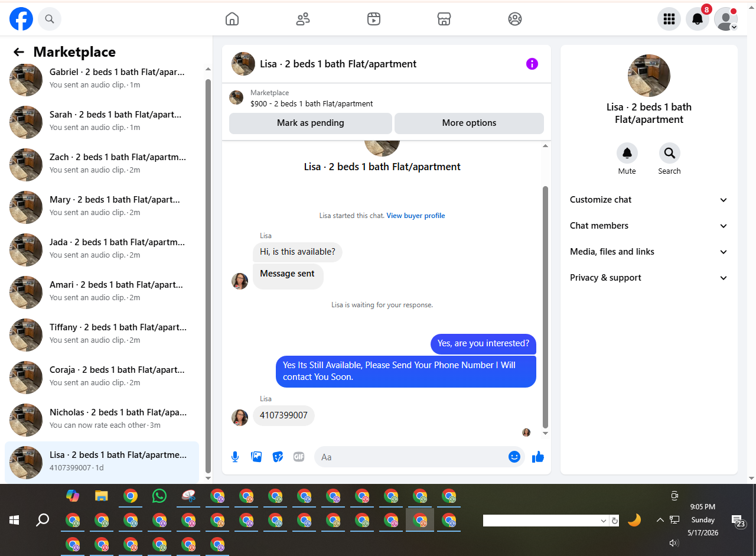Click the microphone voice clip icon
This screenshot has height=556, width=756.
235,457
